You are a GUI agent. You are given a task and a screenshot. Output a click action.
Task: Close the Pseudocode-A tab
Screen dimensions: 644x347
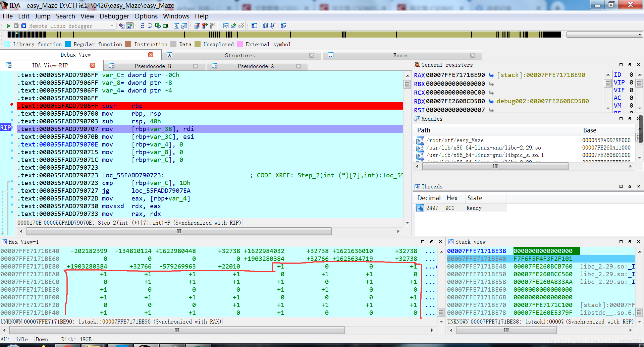[299, 66]
